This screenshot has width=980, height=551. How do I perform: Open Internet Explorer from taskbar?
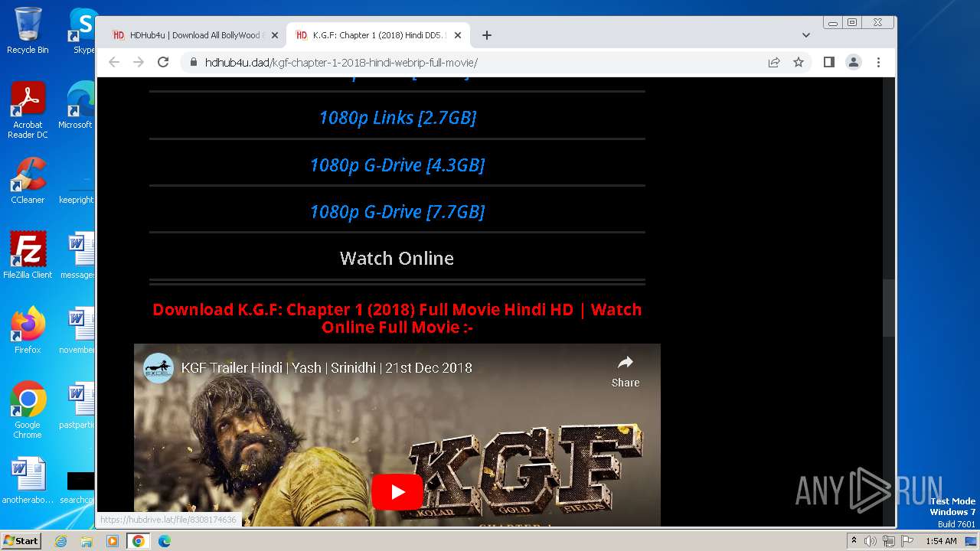(x=61, y=541)
